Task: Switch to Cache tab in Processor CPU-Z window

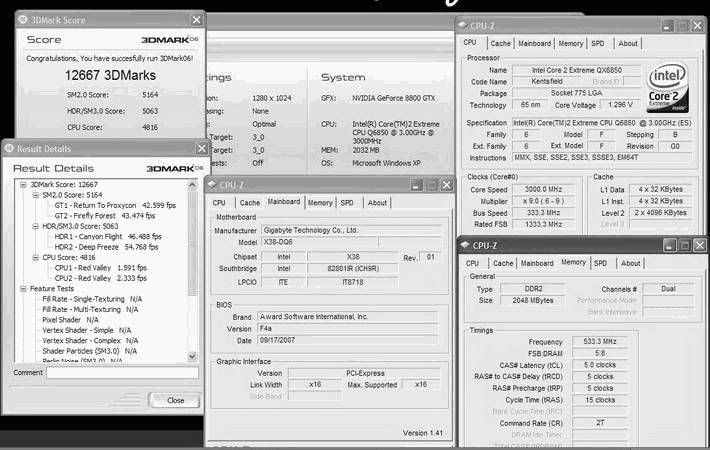Action: (x=501, y=43)
